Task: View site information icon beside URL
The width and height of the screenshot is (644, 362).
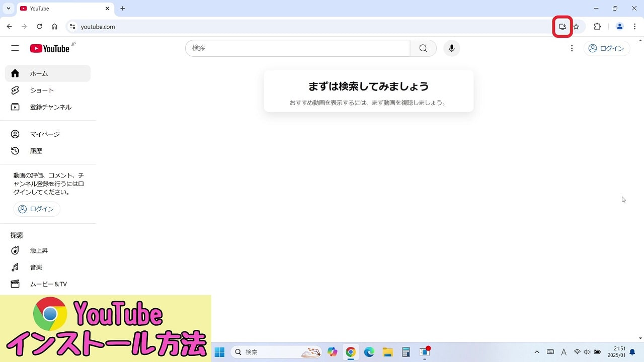Action: click(x=72, y=27)
